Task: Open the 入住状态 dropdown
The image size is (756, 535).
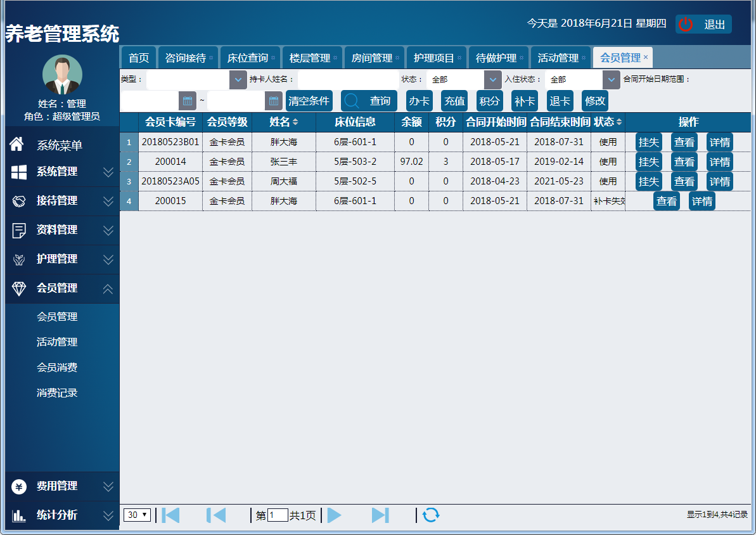Action: click(611, 80)
